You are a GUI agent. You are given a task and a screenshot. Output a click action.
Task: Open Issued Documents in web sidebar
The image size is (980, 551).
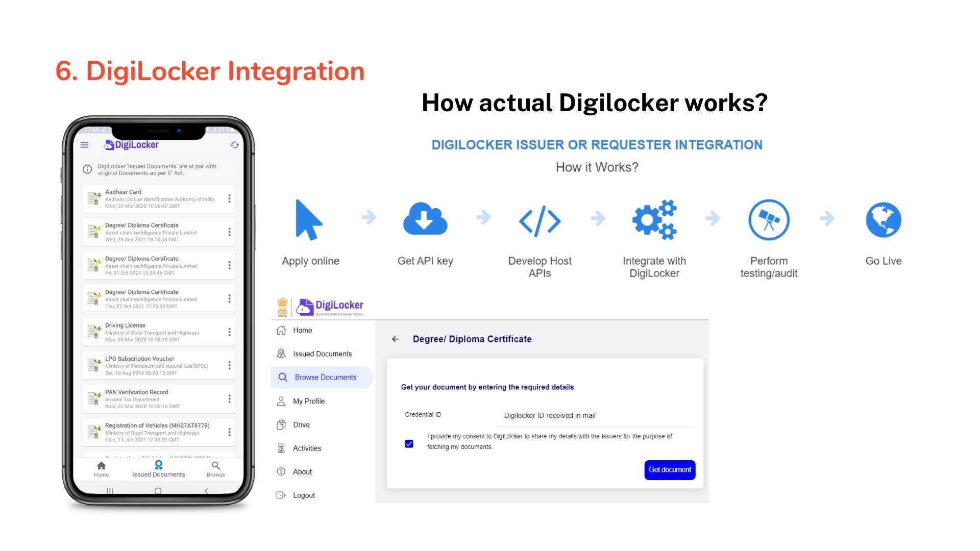pos(322,354)
